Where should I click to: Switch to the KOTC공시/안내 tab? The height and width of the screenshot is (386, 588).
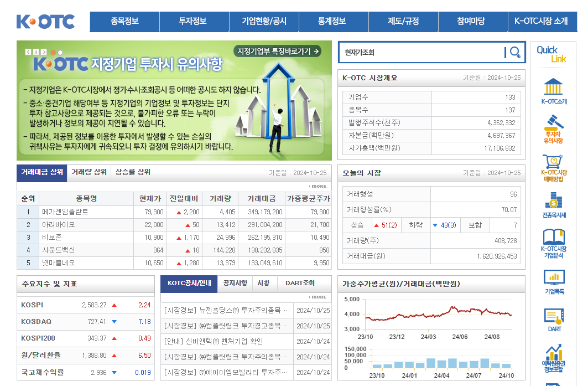click(189, 284)
